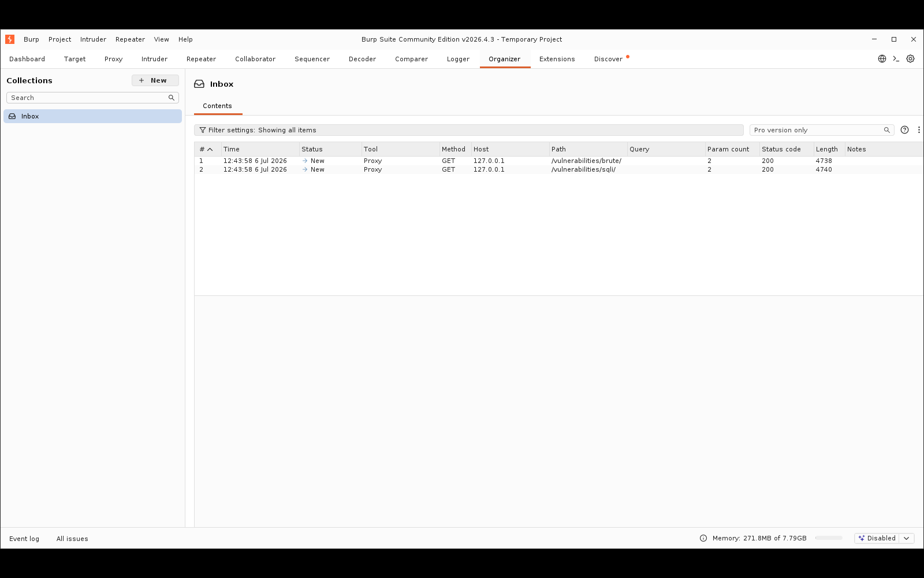Open the Repeater menu
The image size is (924, 578).
(130, 39)
